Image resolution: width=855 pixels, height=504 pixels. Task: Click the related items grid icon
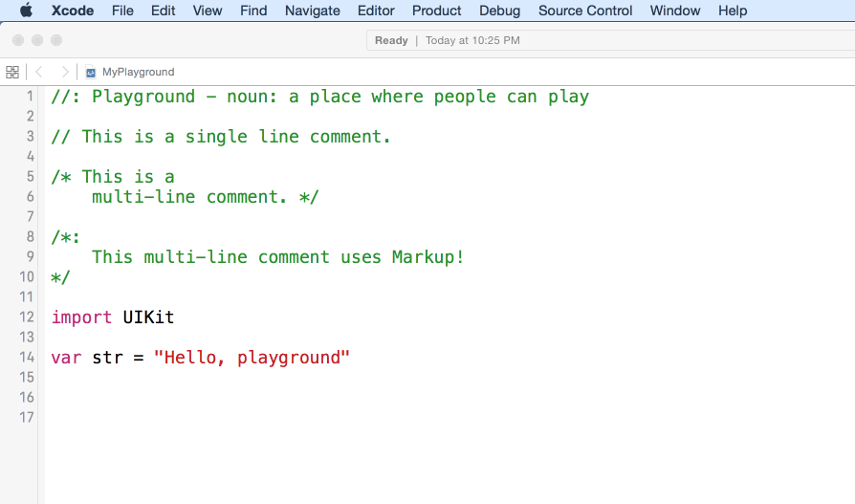click(12, 72)
